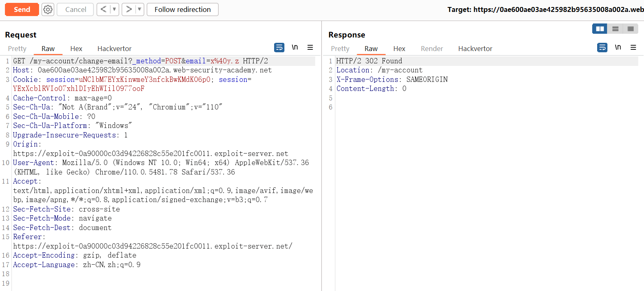Open the Response panel hamburger menu
644x291 pixels.
coord(633,47)
